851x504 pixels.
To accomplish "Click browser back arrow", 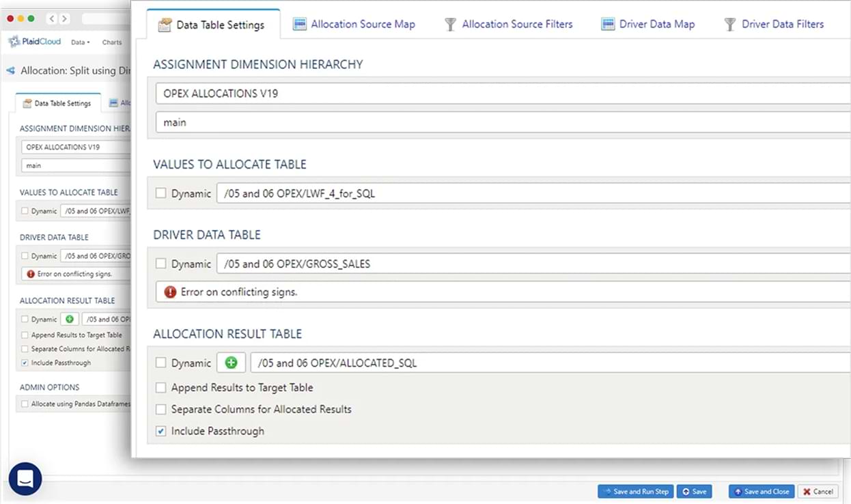I will 53,18.
